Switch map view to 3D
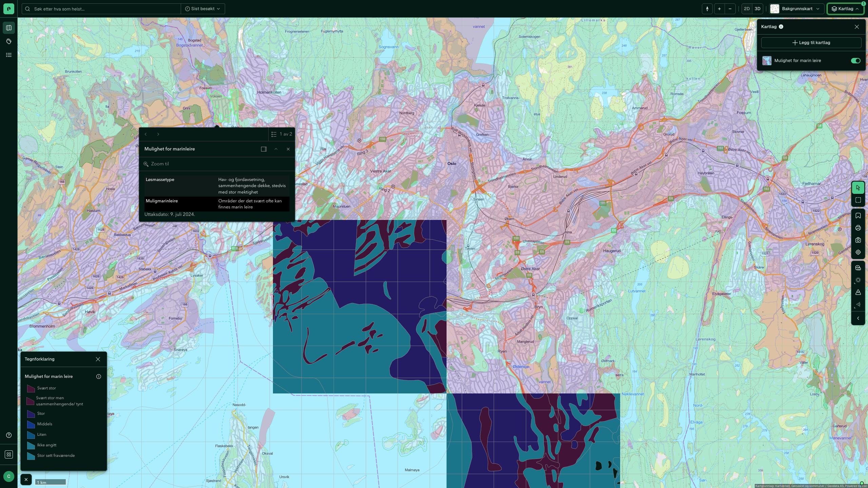The width and height of the screenshot is (868, 488). point(757,9)
